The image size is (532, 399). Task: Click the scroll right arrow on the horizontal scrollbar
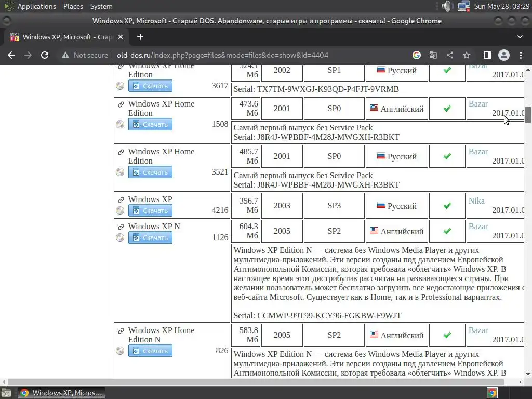[x=521, y=382]
